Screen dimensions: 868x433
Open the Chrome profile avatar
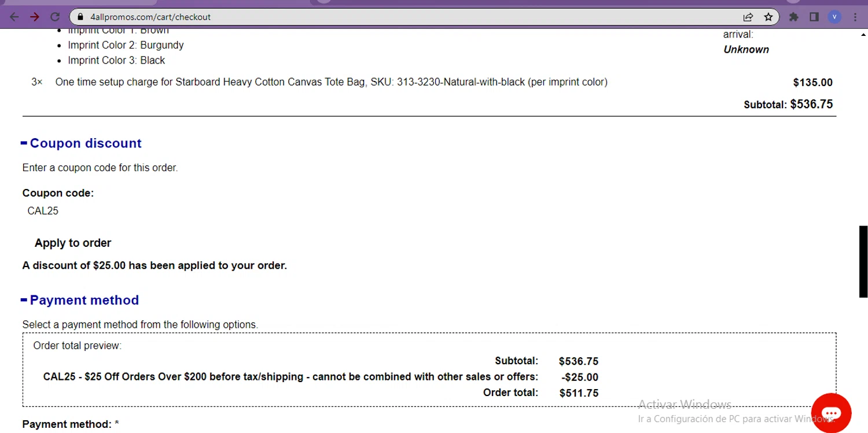coord(834,17)
